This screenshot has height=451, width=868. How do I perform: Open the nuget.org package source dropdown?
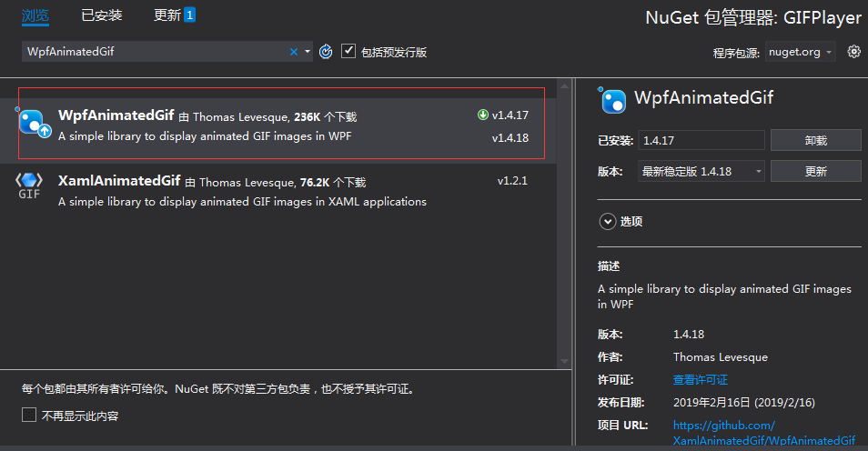(x=801, y=52)
